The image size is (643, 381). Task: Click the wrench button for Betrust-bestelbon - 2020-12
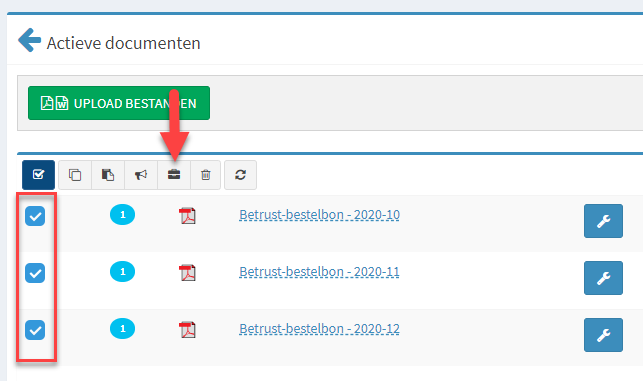click(x=603, y=335)
